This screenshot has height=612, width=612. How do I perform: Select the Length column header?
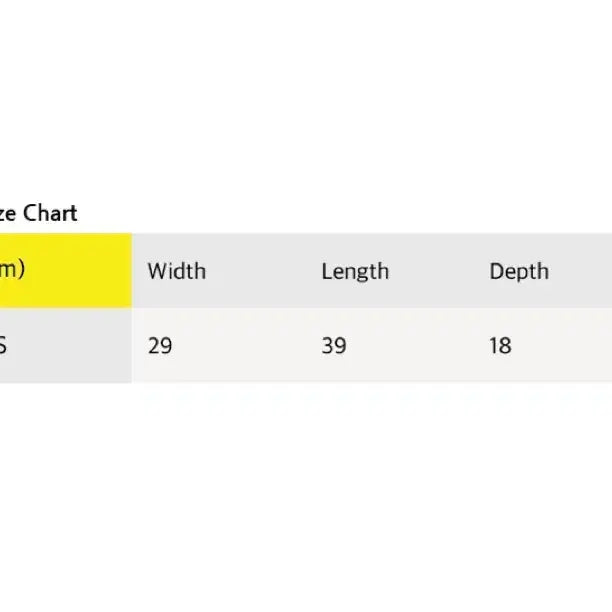355,271
